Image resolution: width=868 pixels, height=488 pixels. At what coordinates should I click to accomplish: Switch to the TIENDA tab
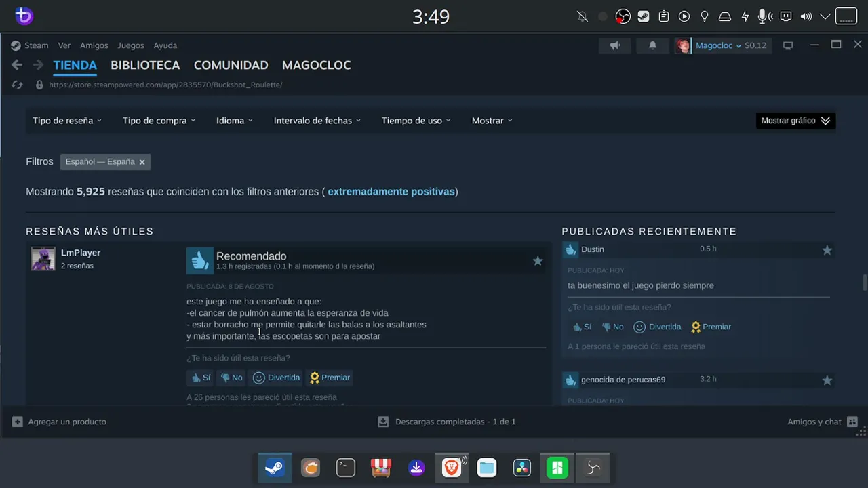click(x=75, y=66)
